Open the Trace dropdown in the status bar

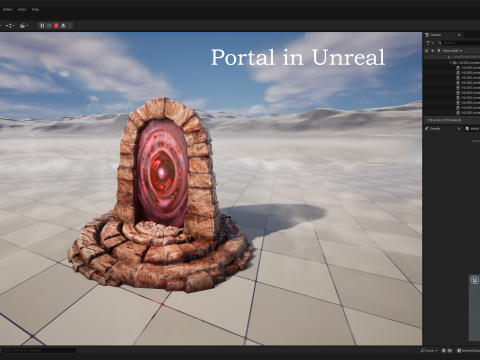click(429, 350)
